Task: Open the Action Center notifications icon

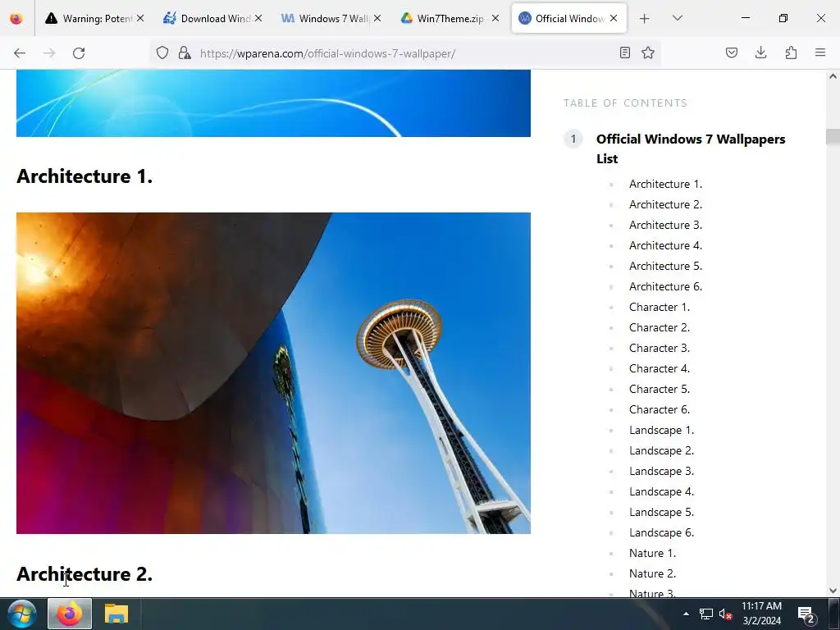Action: tap(806, 615)
